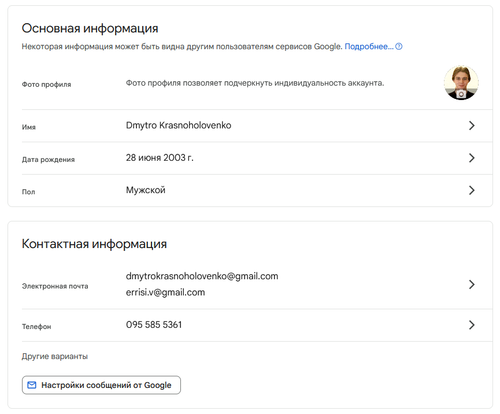Select birth date 28 июня 2003 г.
This screenshot has height=414, width=500.
coord(159,158)
